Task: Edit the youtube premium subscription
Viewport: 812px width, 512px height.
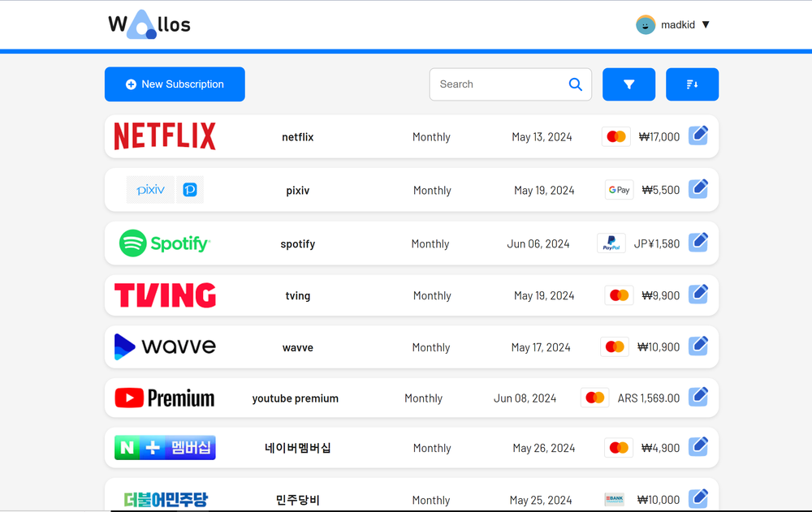Action: (x=698, y=396)
